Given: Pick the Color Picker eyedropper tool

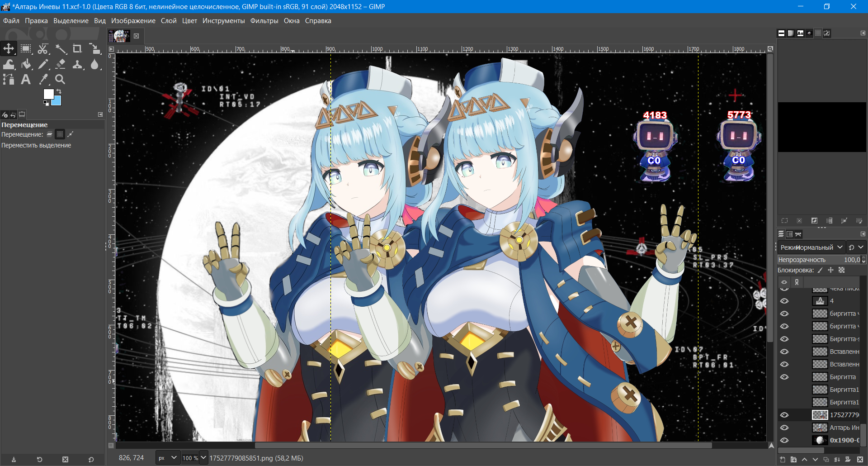Looking at the screenshot, I should pos(43,80).
